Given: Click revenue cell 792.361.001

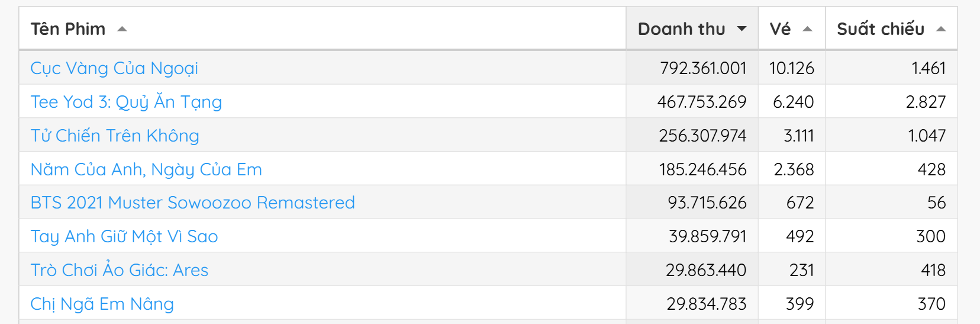Looking at the screenshot, I should [x=703, y=68].
